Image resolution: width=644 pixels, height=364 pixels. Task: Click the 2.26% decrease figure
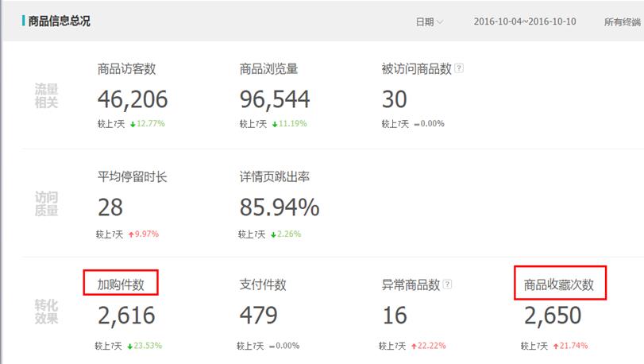[289, 234]
